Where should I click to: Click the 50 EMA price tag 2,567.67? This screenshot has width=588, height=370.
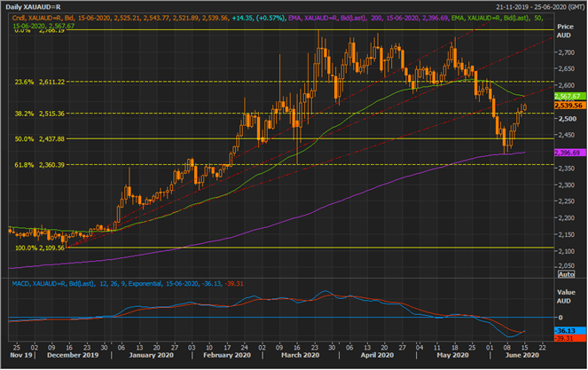tap(570, 97)
